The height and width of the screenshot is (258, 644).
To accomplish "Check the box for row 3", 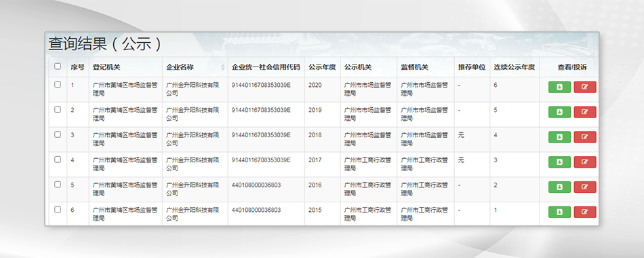I will [x=58, y=134].
